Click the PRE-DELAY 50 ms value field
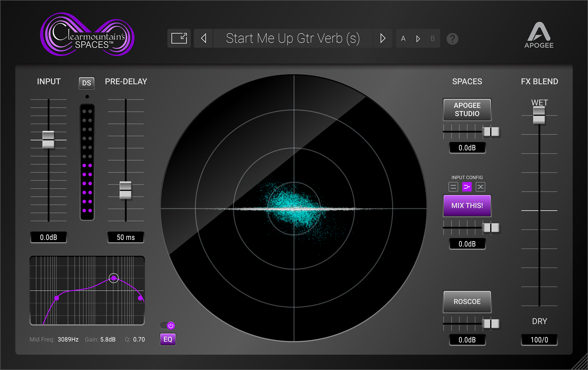The width and height of the screenshot is (588, 370). click(126, 237)
